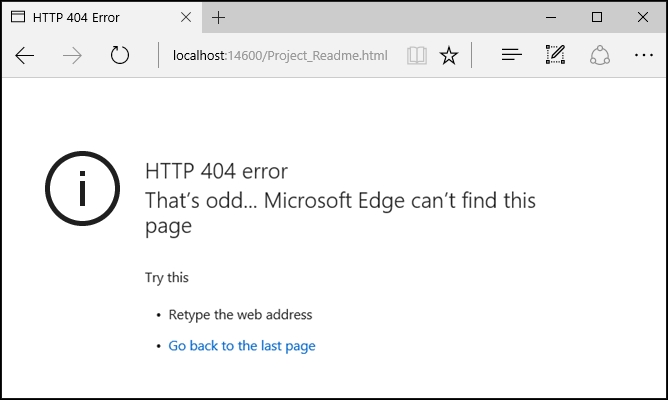Image resolution: width=668 pixels, height=400 pixels.
Task: Click the circled info icon on error page
Action: pyautogui.click(x=83, y=188)
